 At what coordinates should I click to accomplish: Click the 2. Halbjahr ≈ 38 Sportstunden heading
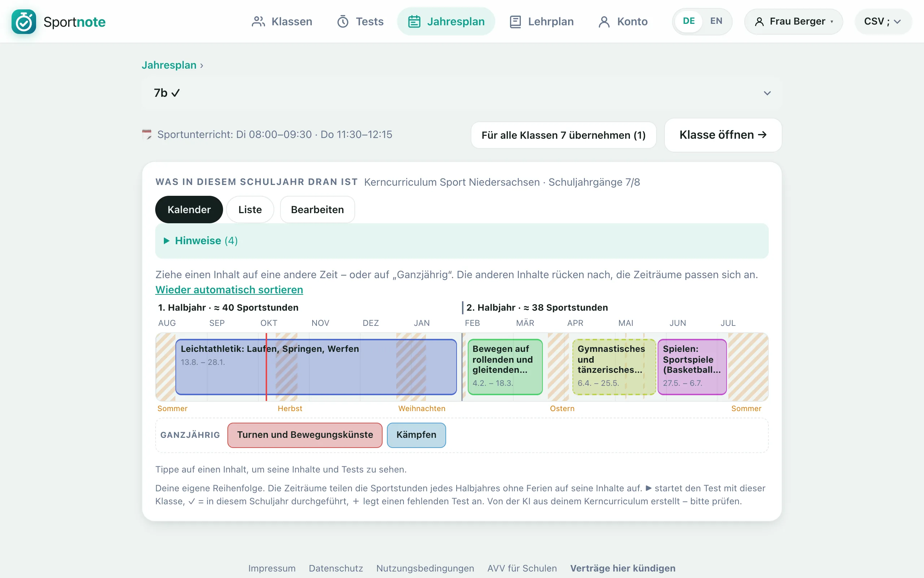point(537,308)
